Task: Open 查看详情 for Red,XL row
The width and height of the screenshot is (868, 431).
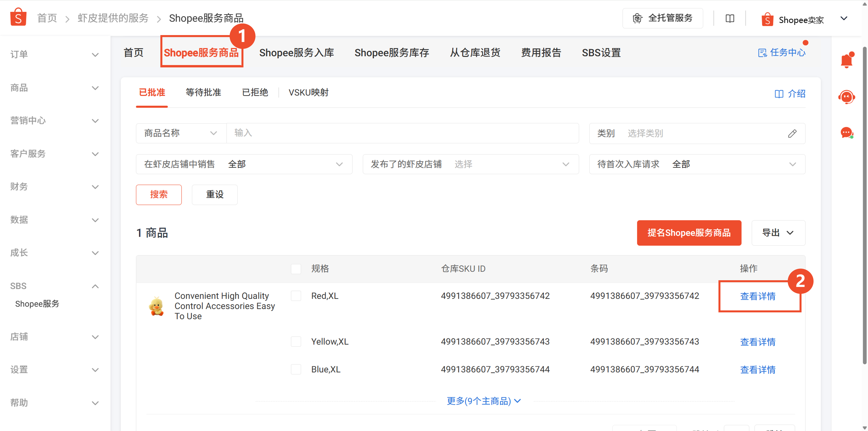Action: point(758,296)
